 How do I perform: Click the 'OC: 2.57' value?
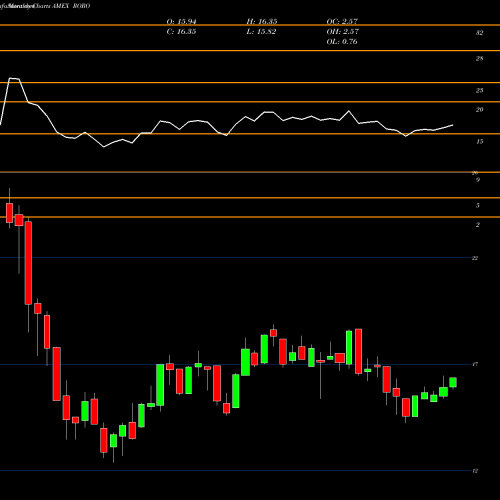342,22
